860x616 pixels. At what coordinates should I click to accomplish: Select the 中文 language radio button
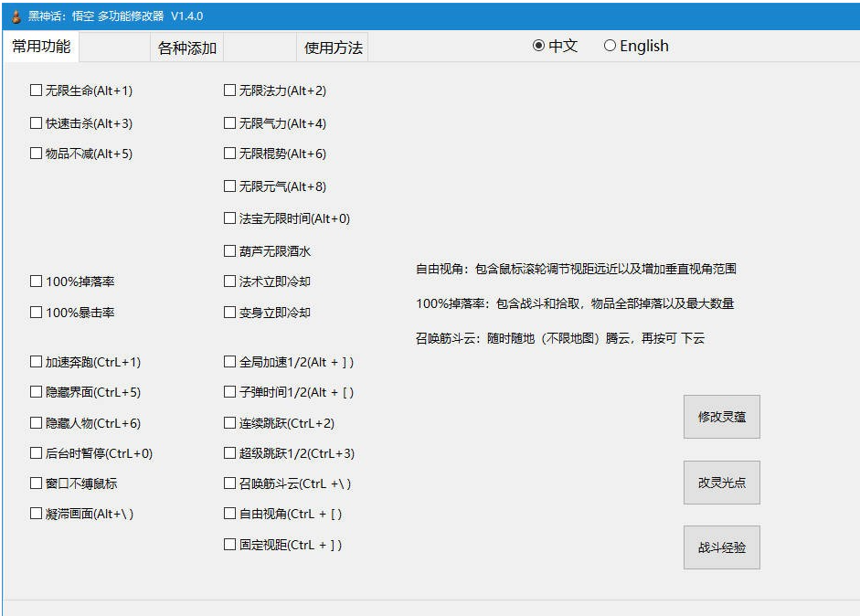click(x=539, y=46)
